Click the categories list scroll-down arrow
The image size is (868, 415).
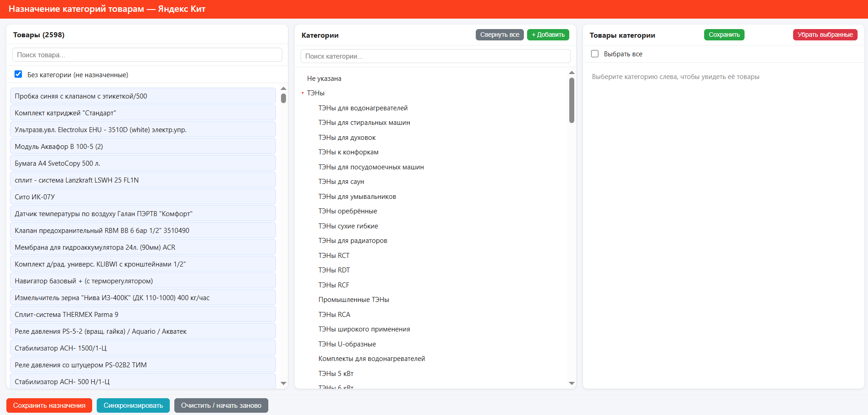tap(572, 383)
